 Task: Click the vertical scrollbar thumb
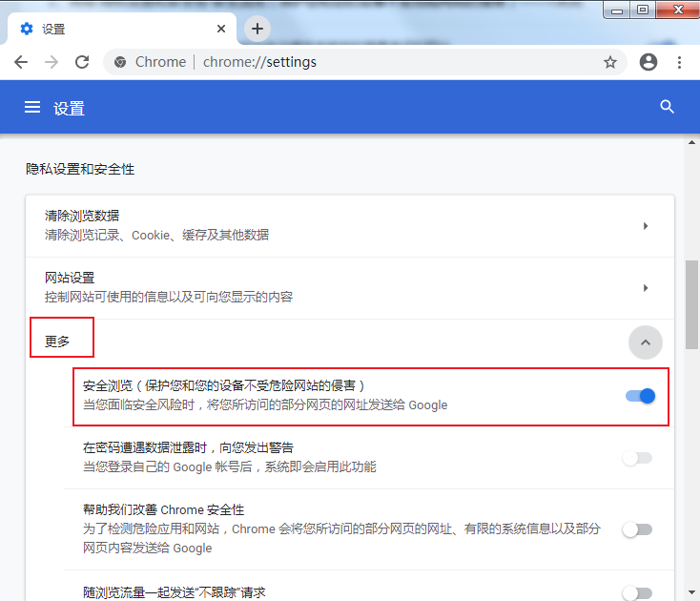point(692,304)
